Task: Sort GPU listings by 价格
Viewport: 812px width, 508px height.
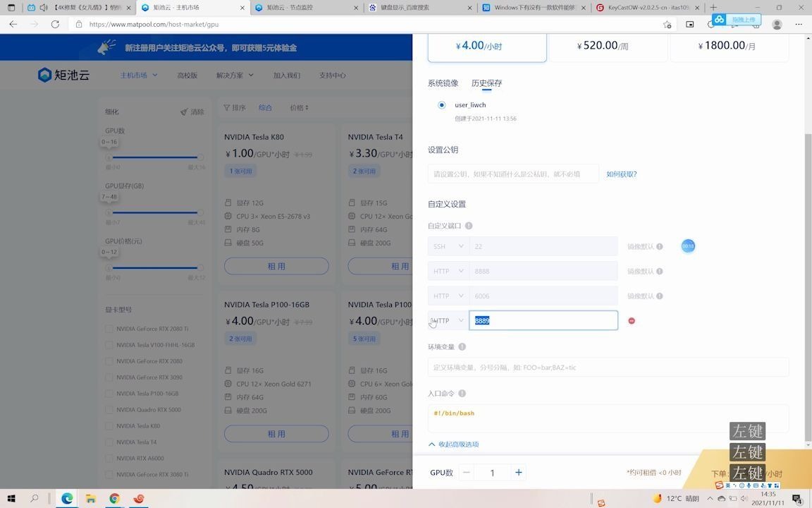Action: pos(299,108)
